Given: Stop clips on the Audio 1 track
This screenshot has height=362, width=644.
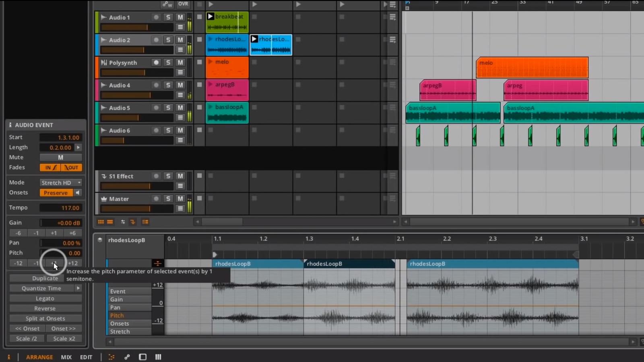Looking at the screenshot, I should (199, 17).
